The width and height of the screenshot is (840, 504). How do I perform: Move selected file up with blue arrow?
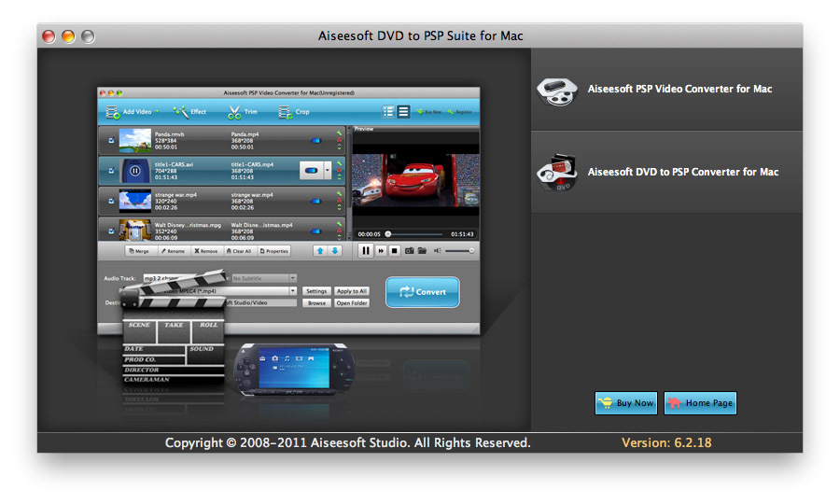pos(319,250)
